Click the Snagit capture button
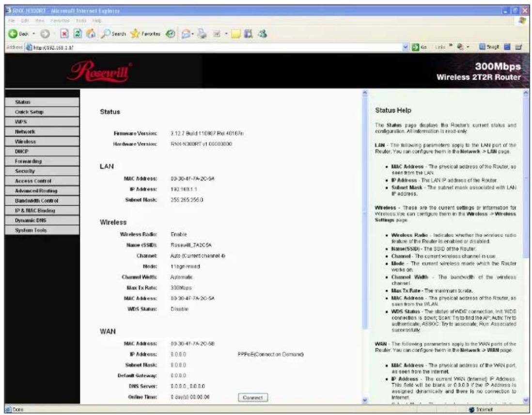 (x=489, y=47)
